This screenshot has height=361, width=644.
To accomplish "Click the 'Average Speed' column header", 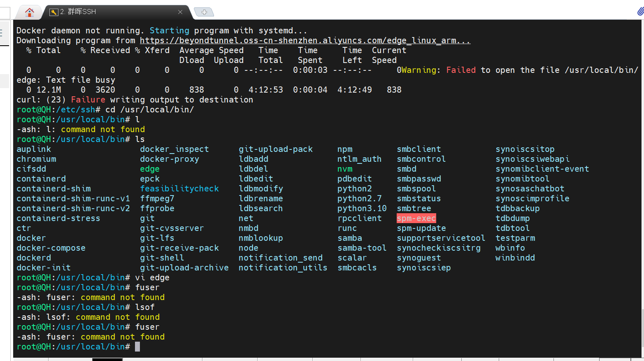I will point(212,50).
